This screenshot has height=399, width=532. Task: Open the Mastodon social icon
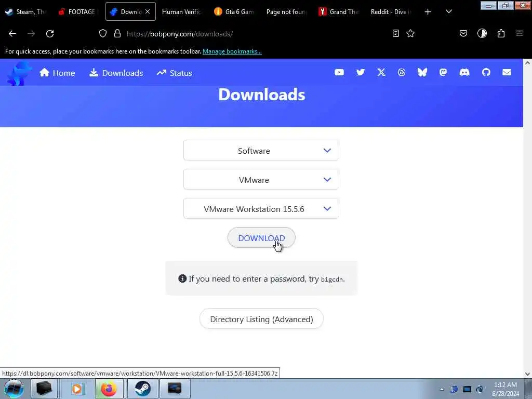443,72
